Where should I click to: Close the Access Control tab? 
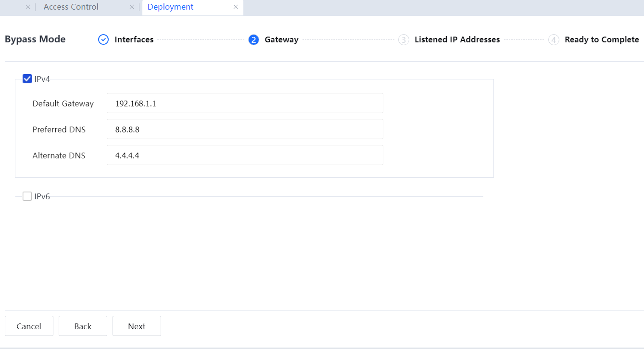132,7
